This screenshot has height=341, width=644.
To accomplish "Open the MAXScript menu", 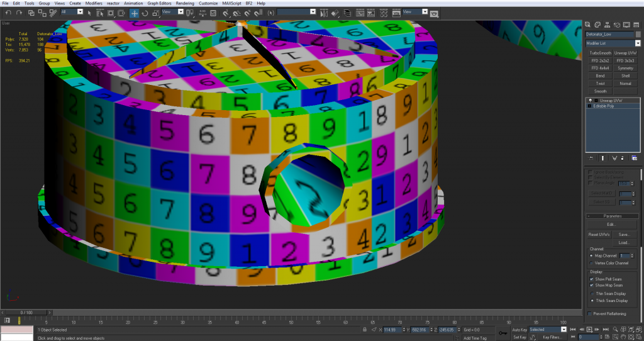I will (x=232, y=3).
